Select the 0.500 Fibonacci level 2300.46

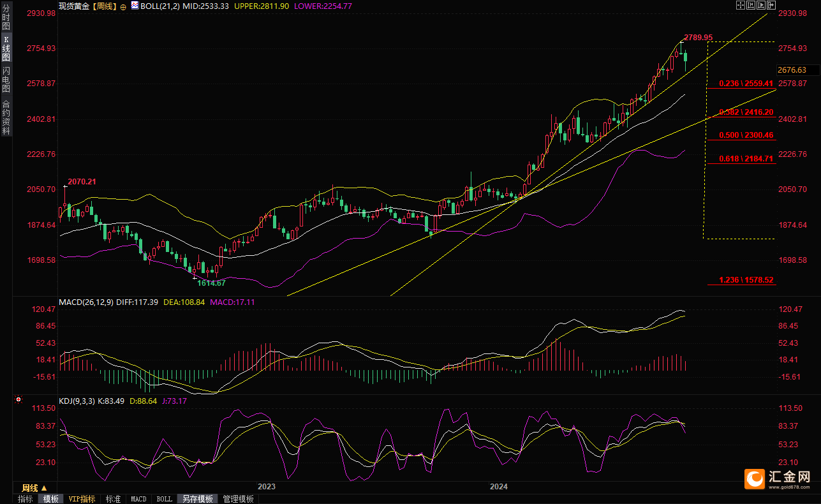[746, 135]
